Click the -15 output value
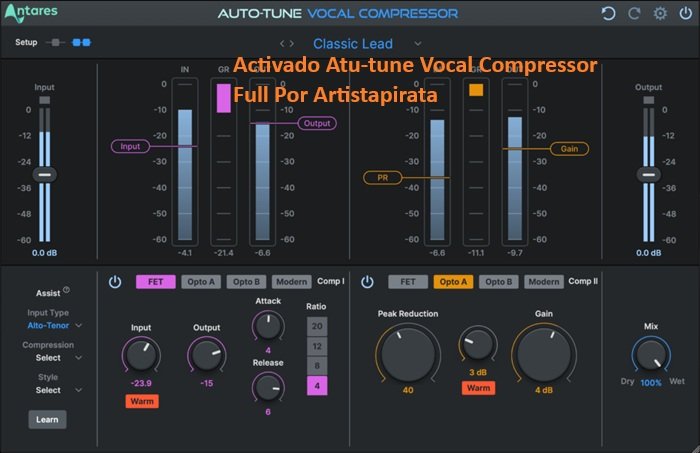Viewport: 700px width, 453px height. coord(207,383)
